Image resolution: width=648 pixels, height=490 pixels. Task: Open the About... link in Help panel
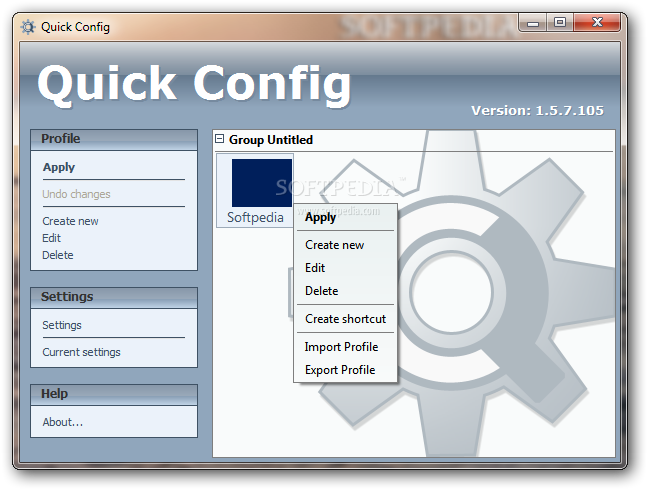coord(62,422)
